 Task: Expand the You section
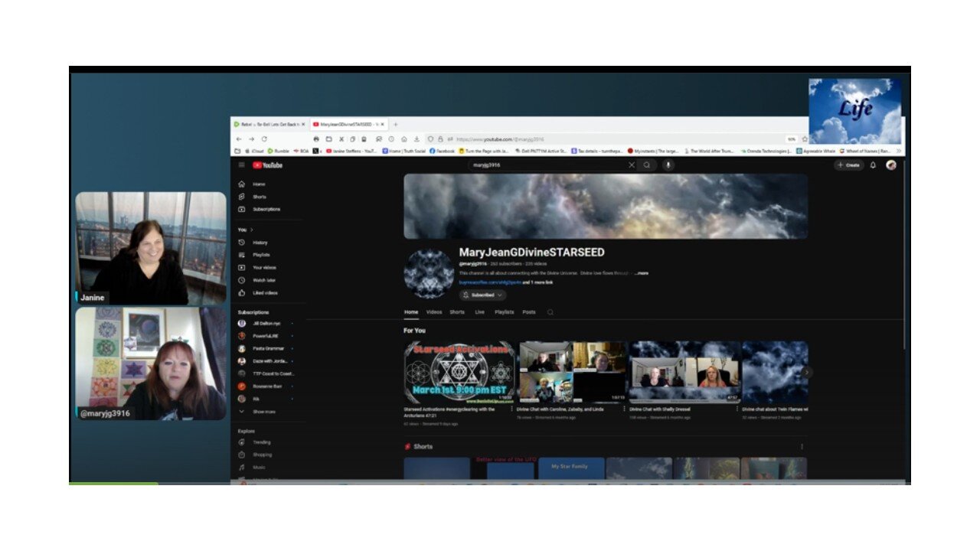[x=245, y=230]
